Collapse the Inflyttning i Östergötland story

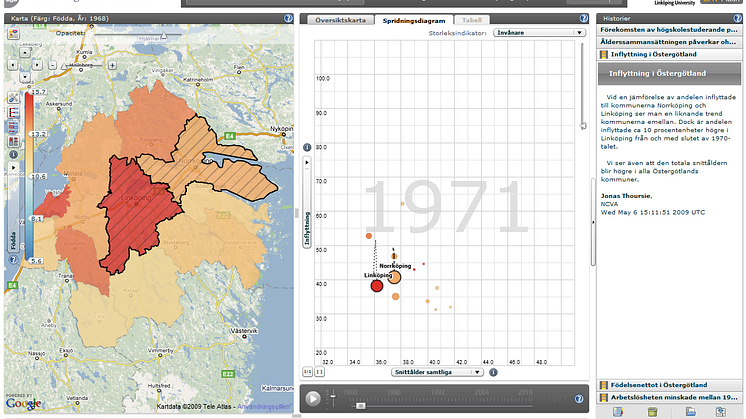(668, 54)
